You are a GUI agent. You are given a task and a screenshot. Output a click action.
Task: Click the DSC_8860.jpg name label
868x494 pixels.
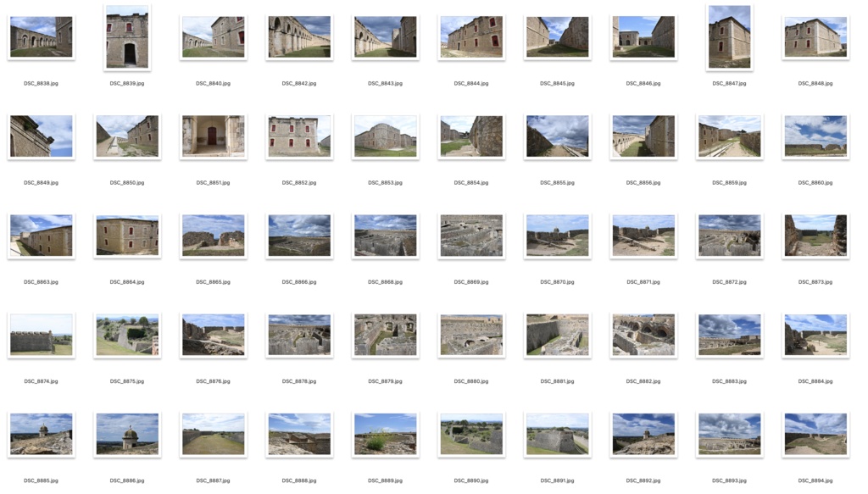tap(815, 182)
